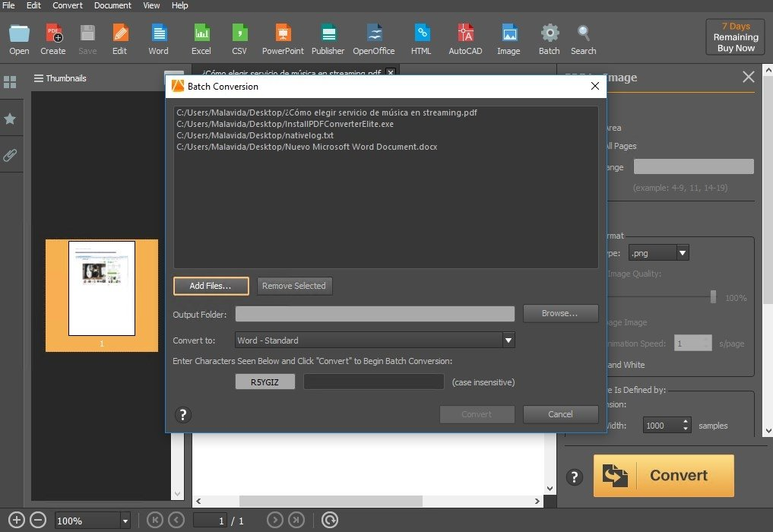The image size is (773, 532).
Task: Click the page number field
Action: [x=210, y=521]
